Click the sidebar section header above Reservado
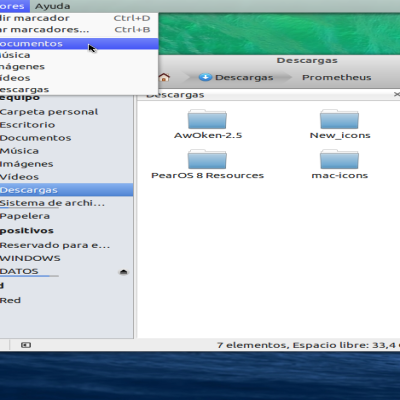 [27, 231]
